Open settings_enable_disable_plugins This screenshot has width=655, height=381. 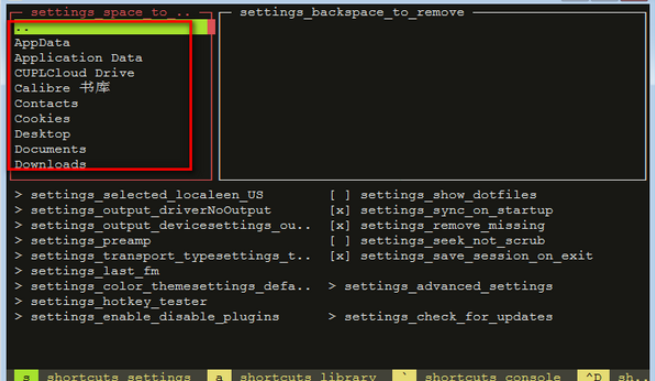click(147, 317)
